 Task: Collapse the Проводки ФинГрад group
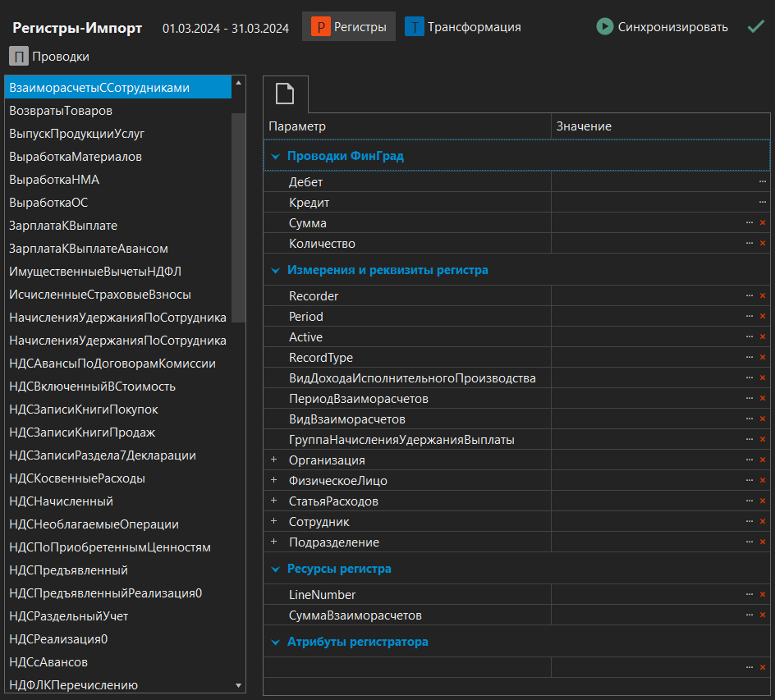276,156
